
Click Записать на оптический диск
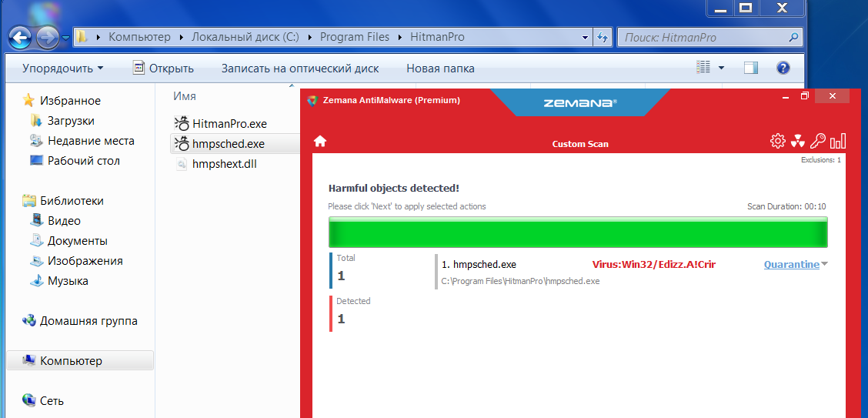coord(300,69)
